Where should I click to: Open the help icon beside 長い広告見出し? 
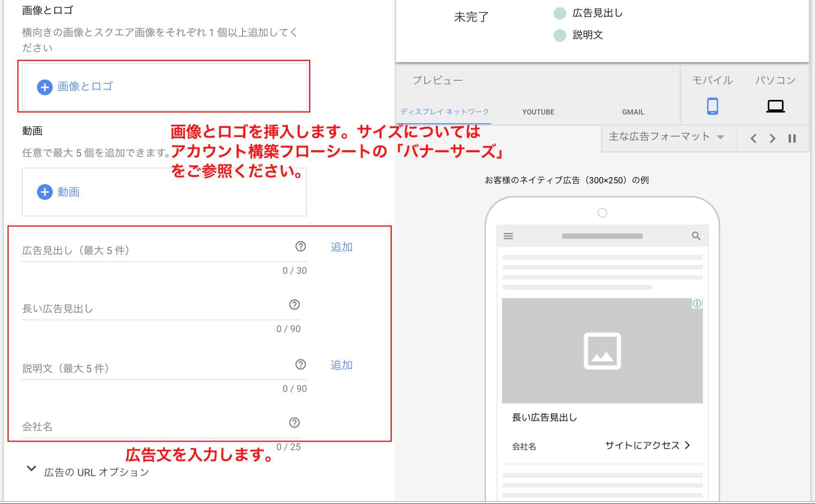point(295,305)
